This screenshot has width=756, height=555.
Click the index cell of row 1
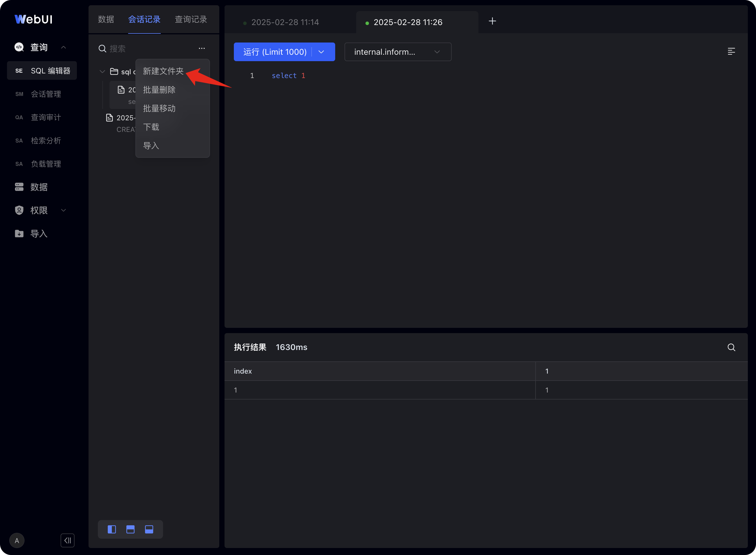[380, 390]
